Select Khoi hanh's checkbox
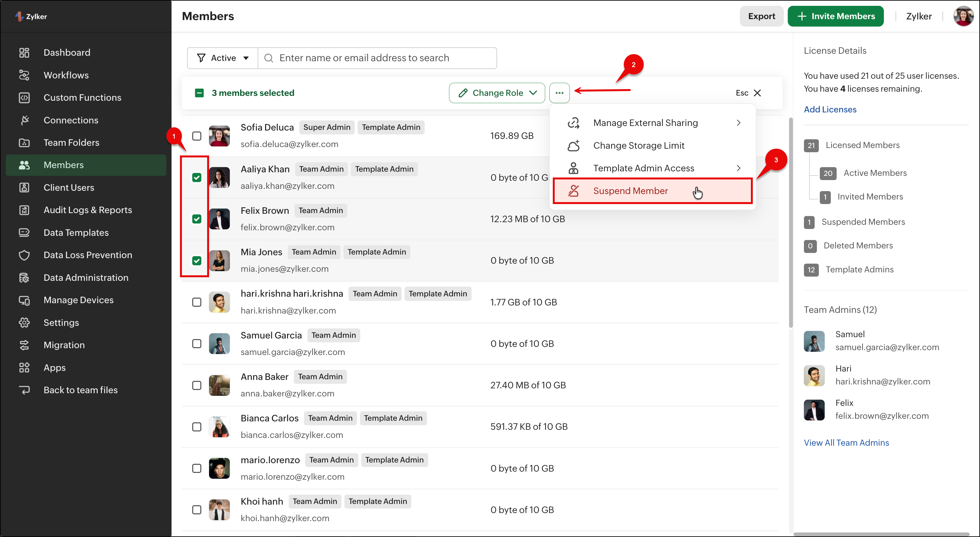The width and height of the screenshot is (980, 537). (x=197, y=510)
